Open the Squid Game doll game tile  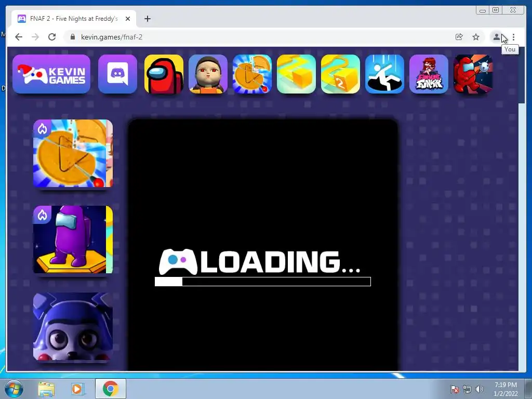click(208, 74)
